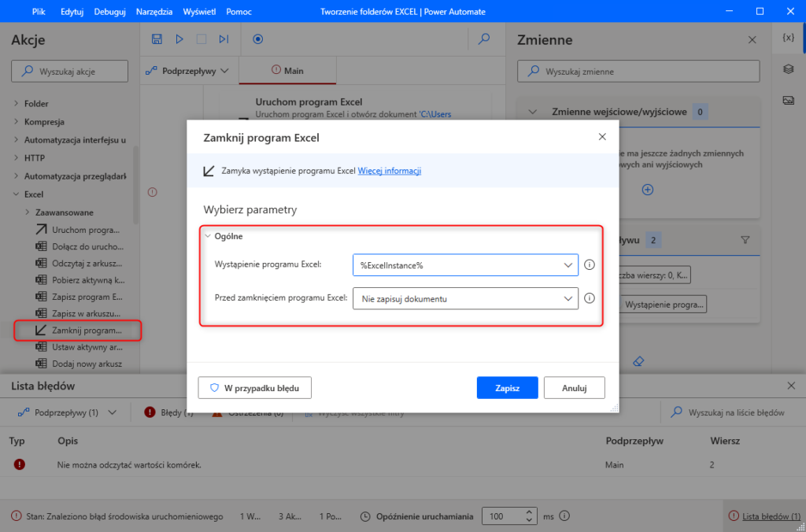Click info icon beside Excel instance field

[x=590, y=265]
